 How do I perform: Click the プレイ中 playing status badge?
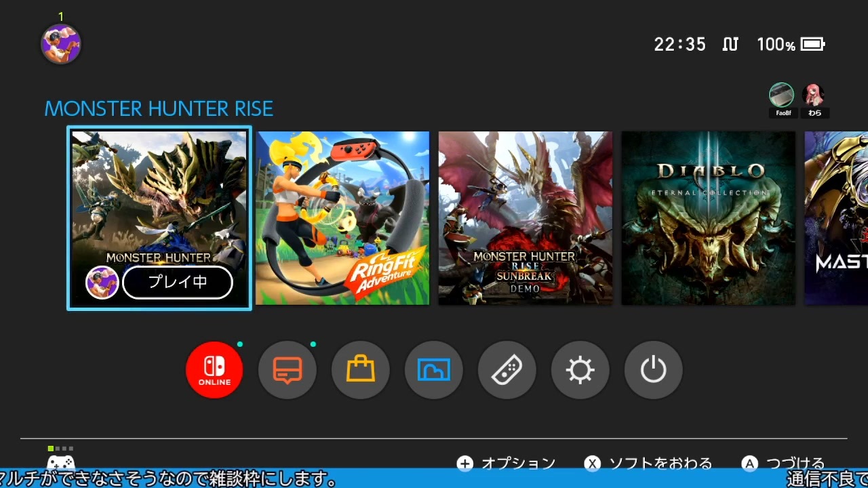point(178,283)
